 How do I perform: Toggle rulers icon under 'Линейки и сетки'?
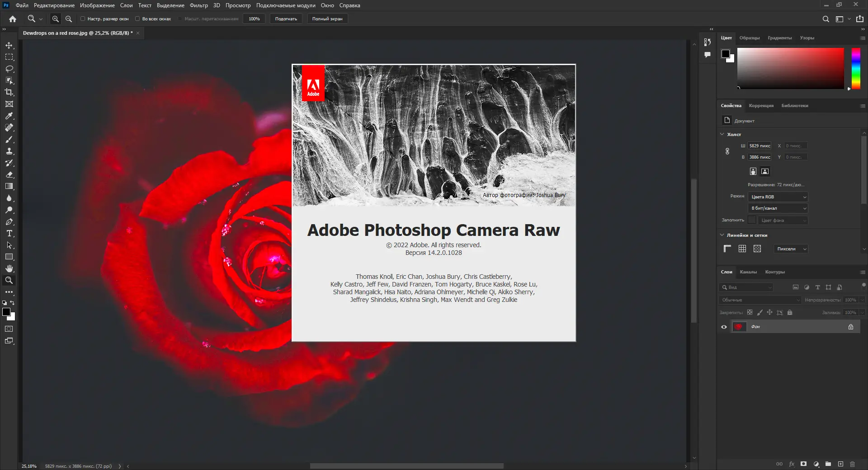tap(727, 249)
